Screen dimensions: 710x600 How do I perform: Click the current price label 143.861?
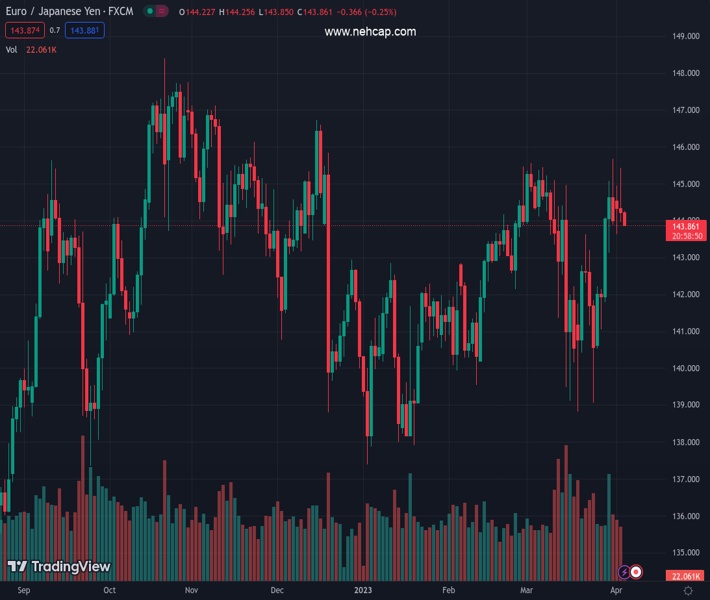[686, 227]
